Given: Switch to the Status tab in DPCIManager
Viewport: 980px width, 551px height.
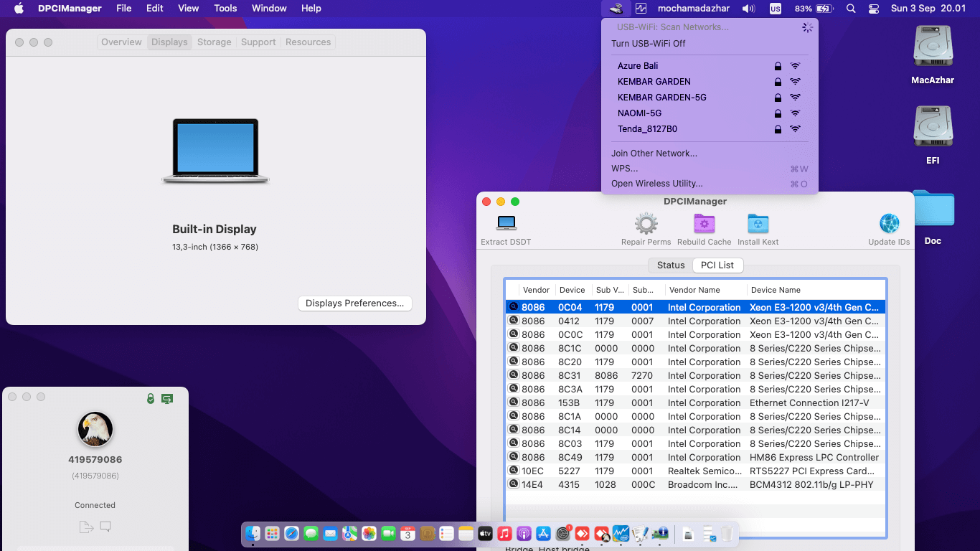Looking at the screenshot, I should 671,265.
